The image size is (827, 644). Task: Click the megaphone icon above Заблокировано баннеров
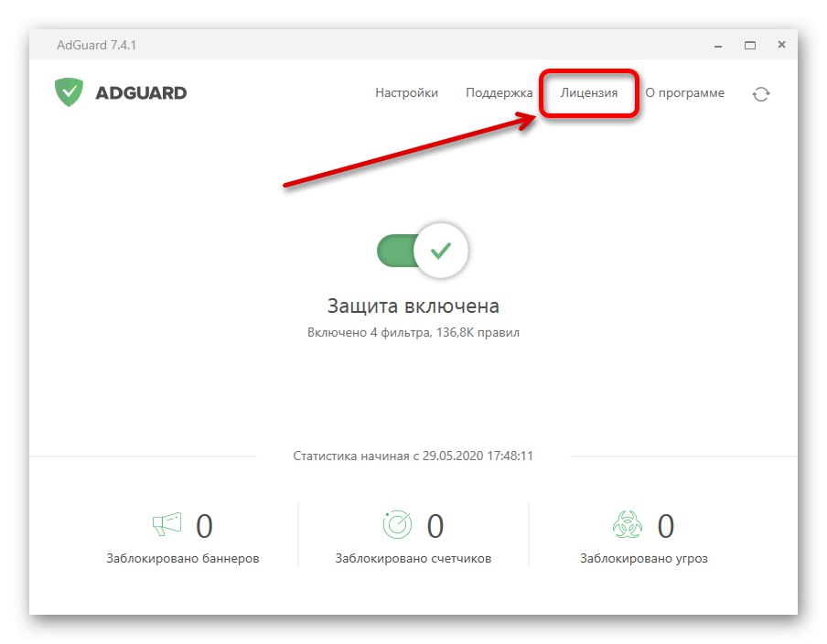(x=165, y=524)
